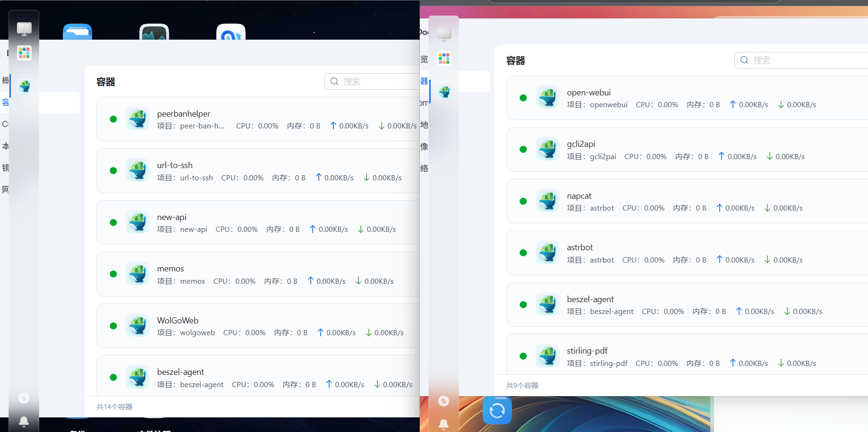Open the transfer activity icon in right window dock
868x432 pixels.
tap(443, 401)
